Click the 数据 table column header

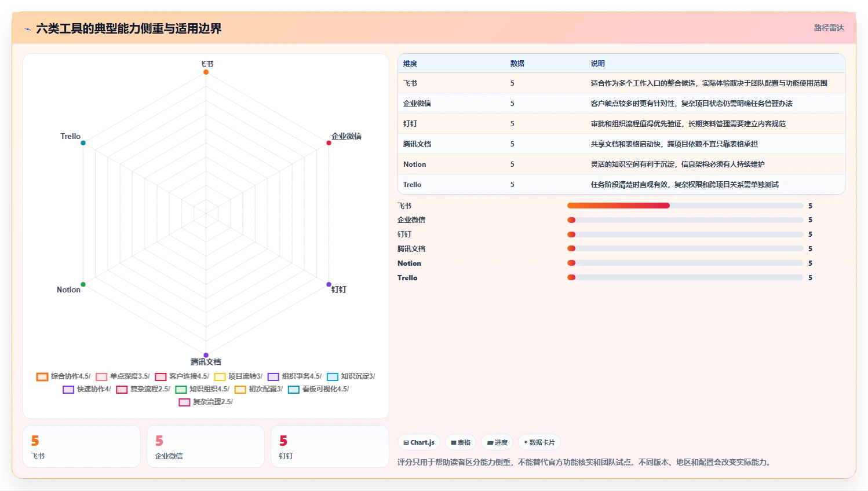(x=517, y=64)
